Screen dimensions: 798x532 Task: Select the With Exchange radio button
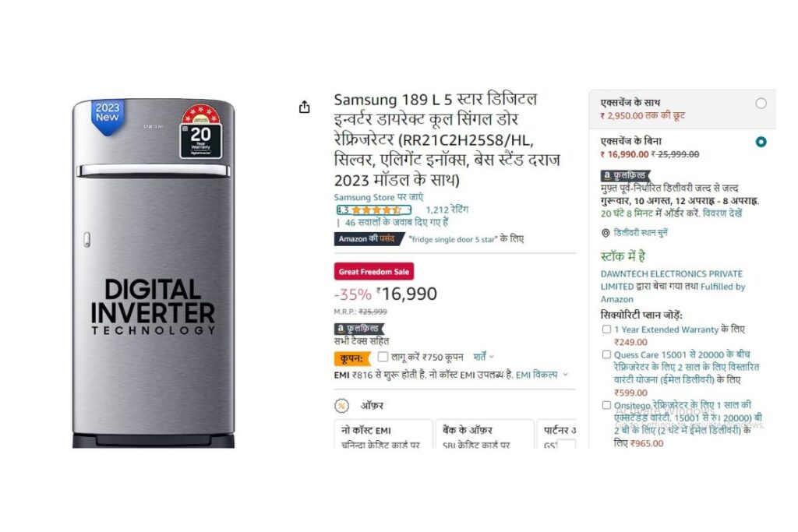pyautogui.click(x=761, y=104)
